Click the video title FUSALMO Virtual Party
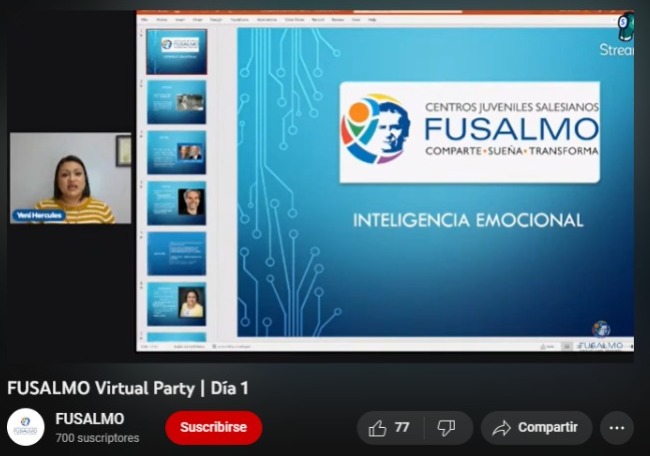Screen dimensions: 650x456 pyautogui.click(x=128, y=388)
